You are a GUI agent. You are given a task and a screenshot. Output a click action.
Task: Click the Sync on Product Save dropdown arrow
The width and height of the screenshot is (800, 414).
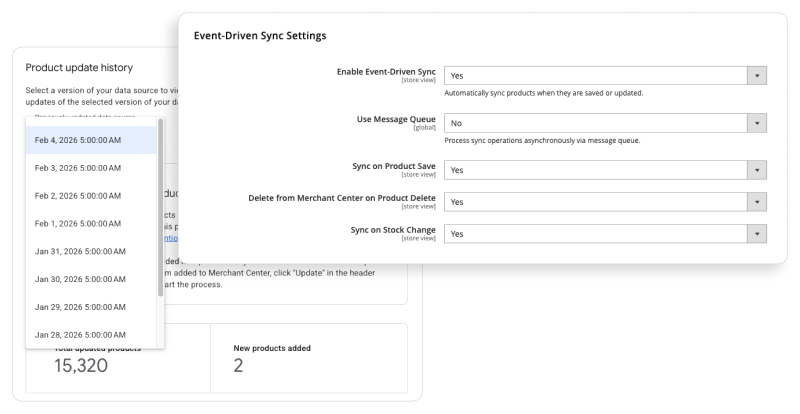(x=757, y=170)
